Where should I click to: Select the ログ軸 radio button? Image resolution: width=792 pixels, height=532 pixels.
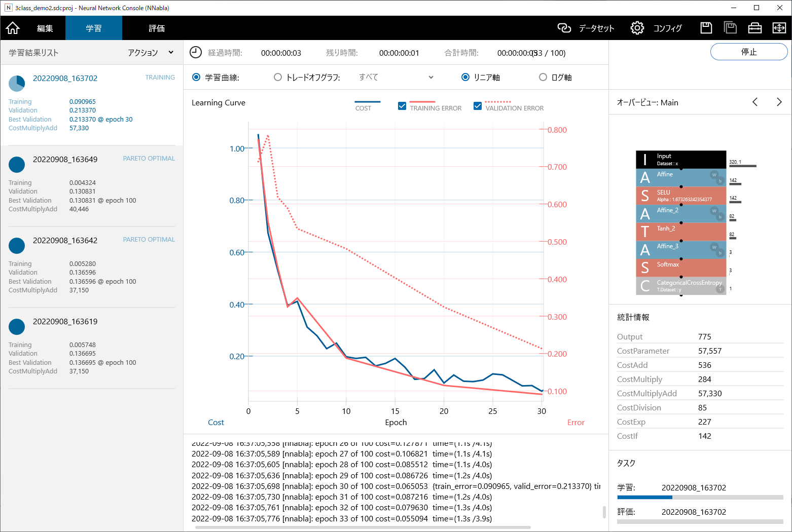543,77
